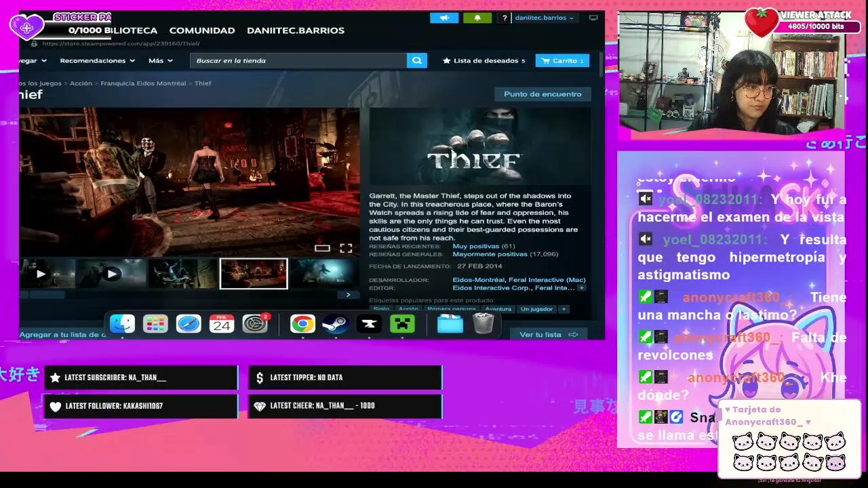Image resolution: width=868 pixels, height=488 pixels.
Task: Open Steam announcements megaphone icon
Action: point(444,18)
